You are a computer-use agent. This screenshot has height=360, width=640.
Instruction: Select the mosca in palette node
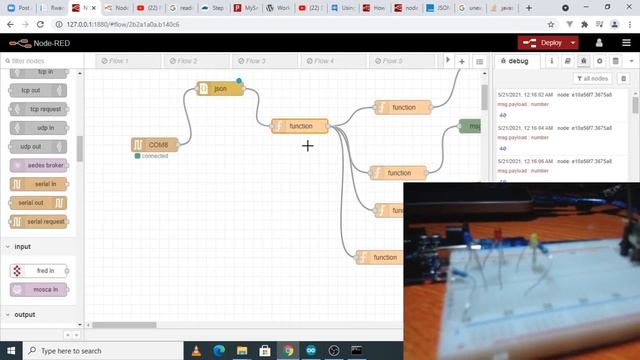pos(38,289)
